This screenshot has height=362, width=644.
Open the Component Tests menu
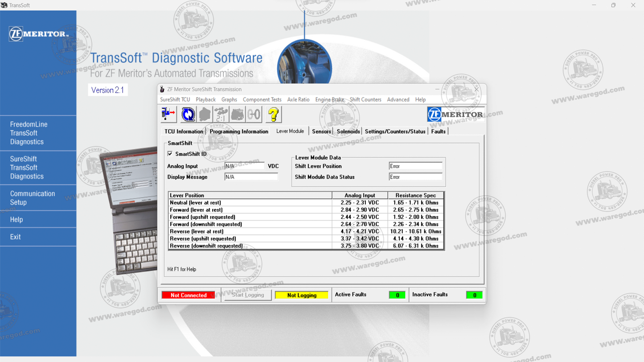262,99
